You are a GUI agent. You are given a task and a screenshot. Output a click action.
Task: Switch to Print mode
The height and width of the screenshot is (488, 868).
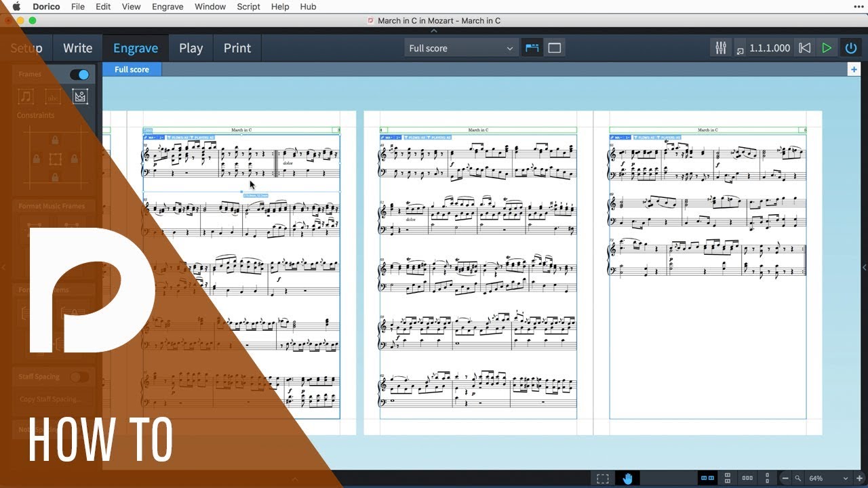(237, 48)
